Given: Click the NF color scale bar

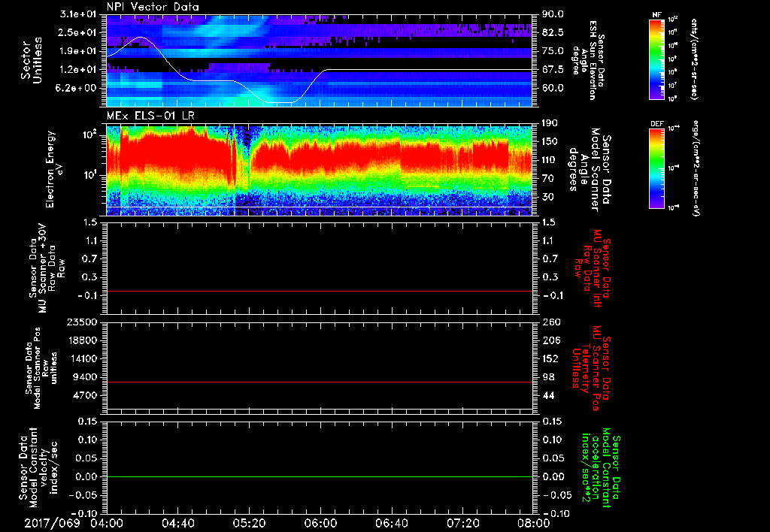Looking at the screenshot, I should 656,59.
